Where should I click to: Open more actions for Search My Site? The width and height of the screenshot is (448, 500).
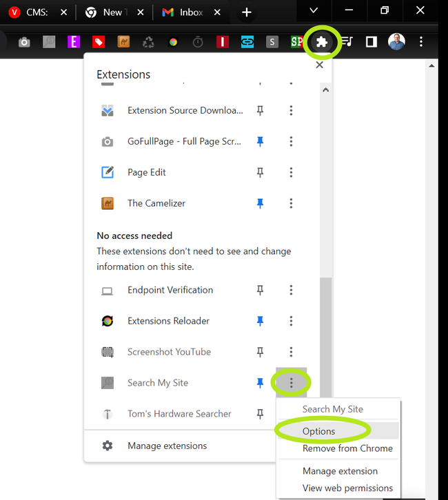[291, 383]
